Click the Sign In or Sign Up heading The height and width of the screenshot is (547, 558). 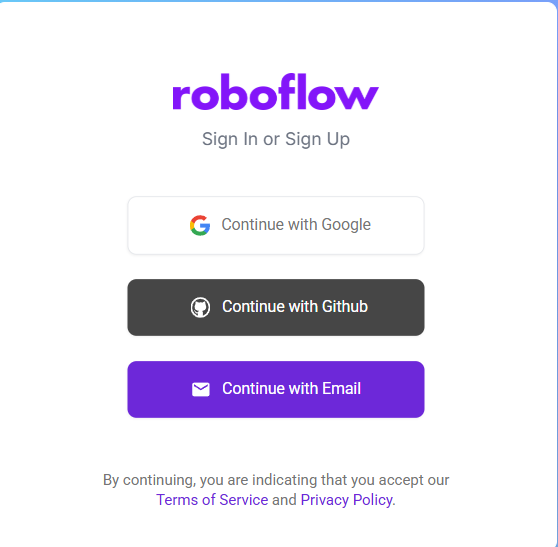[276, 139]
